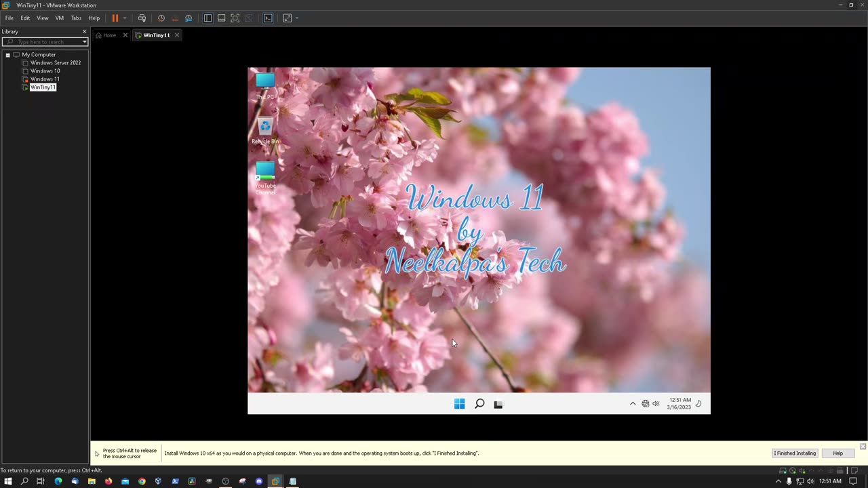
Task: Collapse the My Computer tree node
Action: [x=8, y=55]
